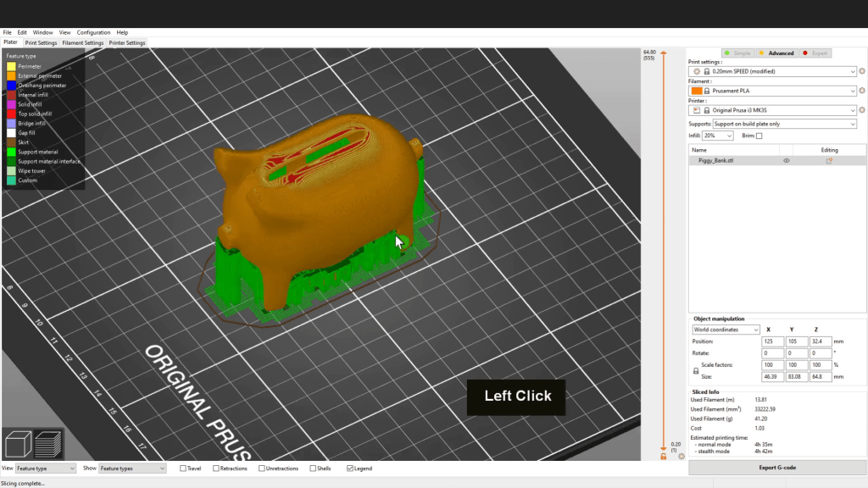Select the sliced layers preview icon
Screen dimensions: 868x488
(48, 445)
